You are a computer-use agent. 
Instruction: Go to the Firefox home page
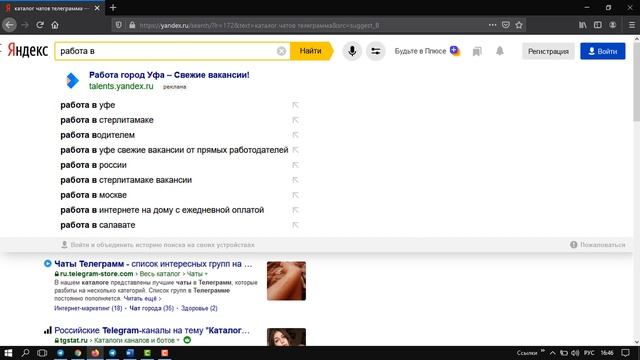click(55, 25)
